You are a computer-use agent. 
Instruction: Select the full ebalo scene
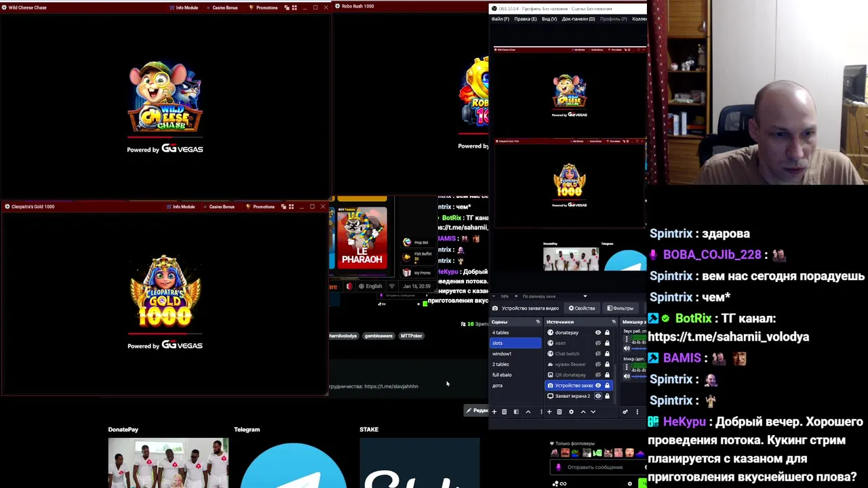click(515, 375)
